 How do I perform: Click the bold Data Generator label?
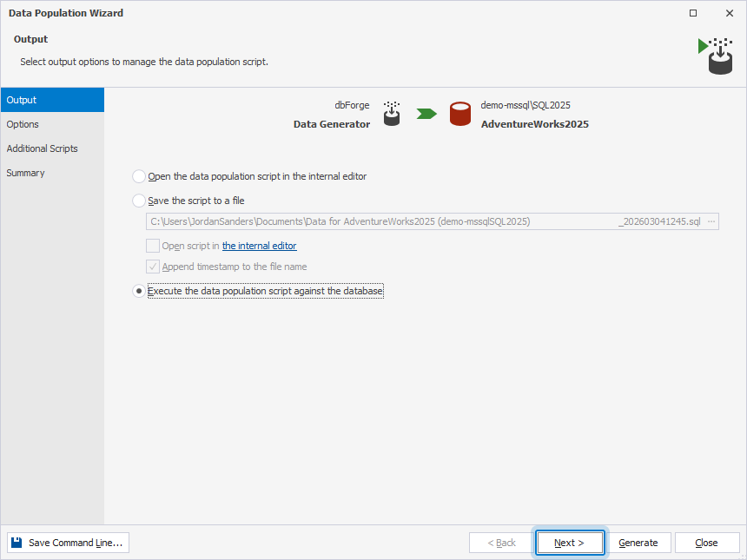332,124
